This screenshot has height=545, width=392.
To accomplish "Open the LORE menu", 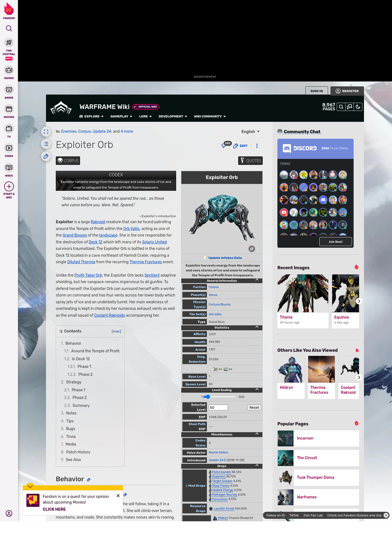I will tap(145, 116).
